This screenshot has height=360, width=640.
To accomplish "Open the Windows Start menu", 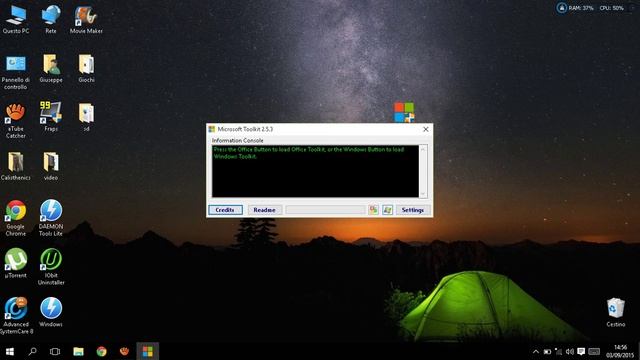I will [10, 351].
